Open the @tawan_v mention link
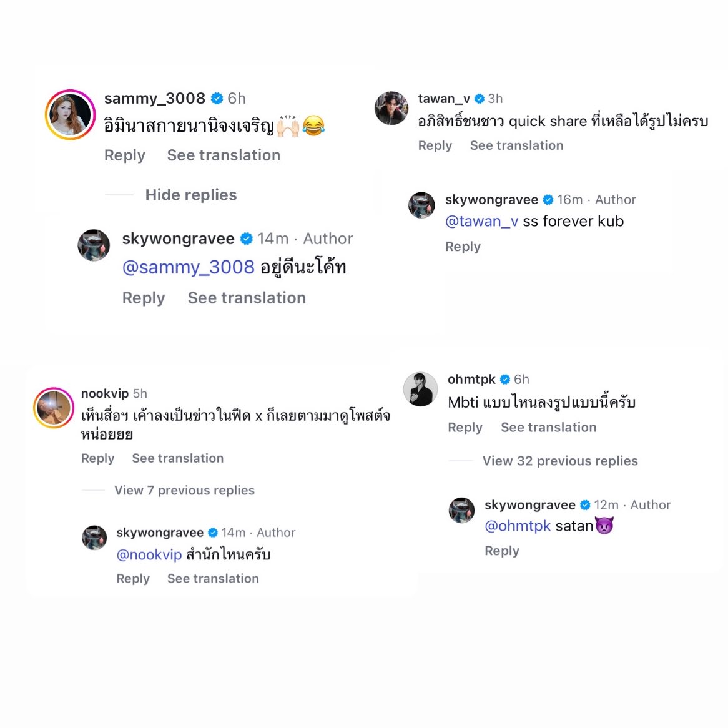728x728 pixels. pos(481,221)
